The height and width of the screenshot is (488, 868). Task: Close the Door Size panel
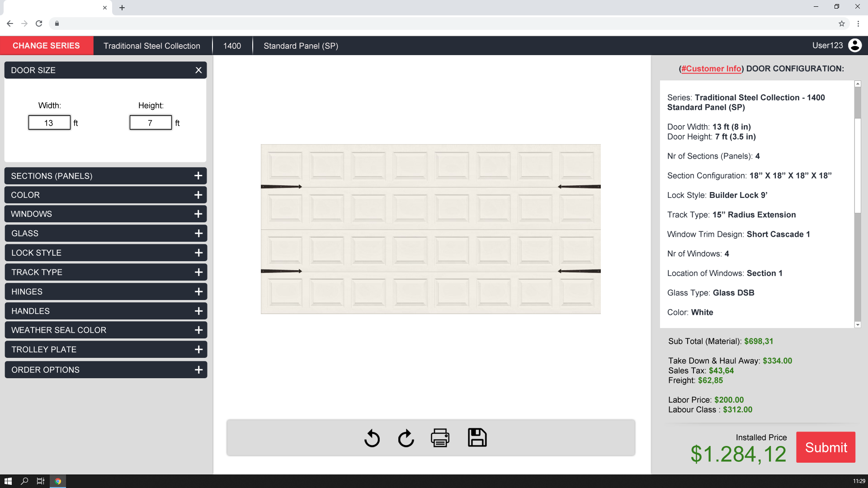(198, 70)
